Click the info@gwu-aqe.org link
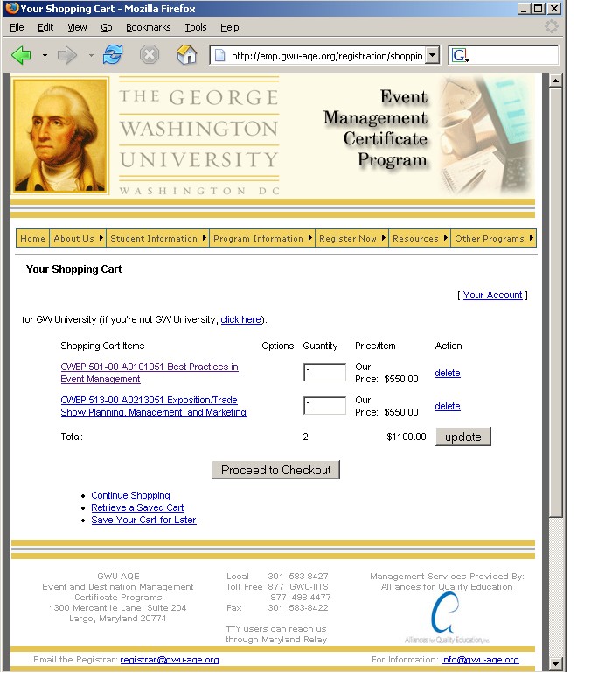The width and height of the screenshot is (612, 700). point(480,660)
